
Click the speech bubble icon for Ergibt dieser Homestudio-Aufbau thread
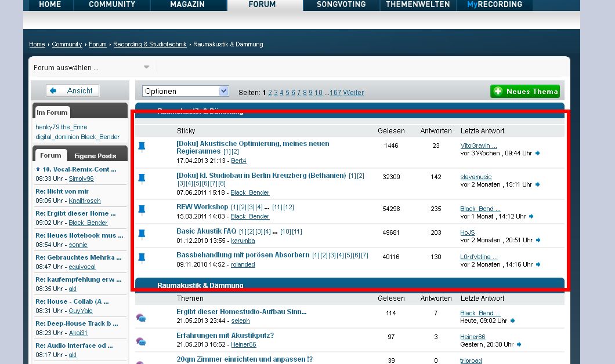pyautogui.click(x=141, y=318)
